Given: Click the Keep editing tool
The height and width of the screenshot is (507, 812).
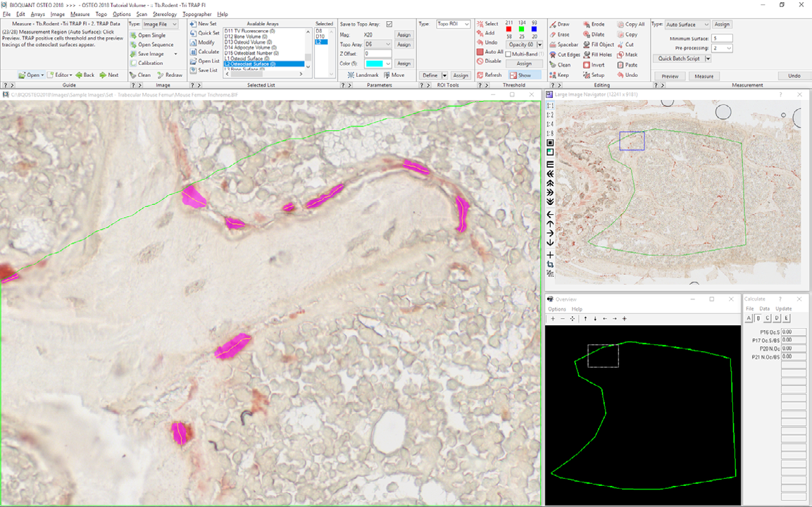Looking at the screenshot, I should pyautogui.click(x=559, y=75).
